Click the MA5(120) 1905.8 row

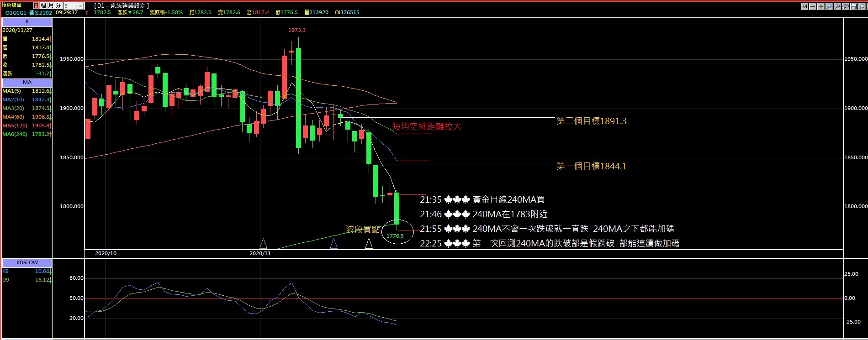tap(27, 126)
